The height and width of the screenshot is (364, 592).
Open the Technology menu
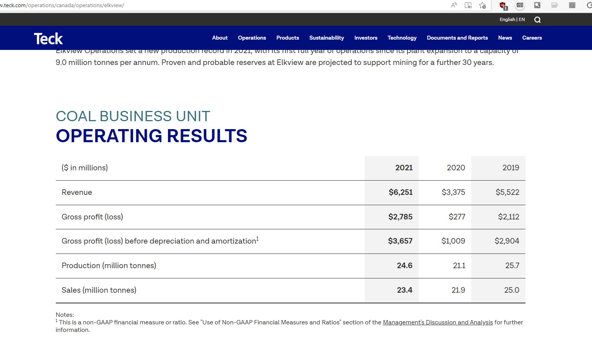pyautogui.click(x=402, y=38)
